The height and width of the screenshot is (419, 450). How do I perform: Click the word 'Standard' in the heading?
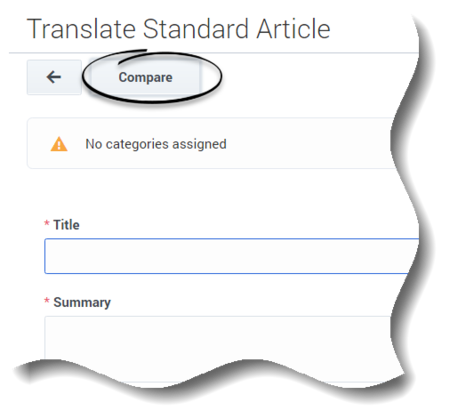(x=196, y=29)
